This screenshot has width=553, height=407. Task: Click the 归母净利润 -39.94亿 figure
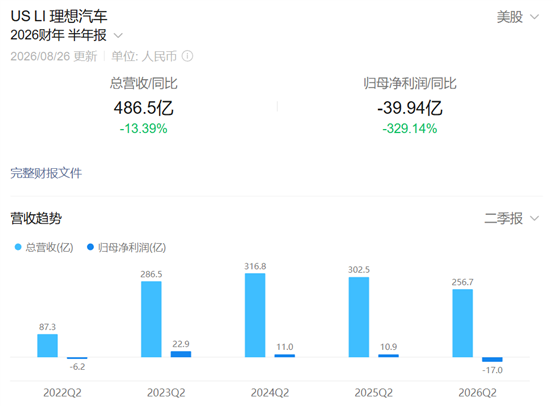click(410, 108)
